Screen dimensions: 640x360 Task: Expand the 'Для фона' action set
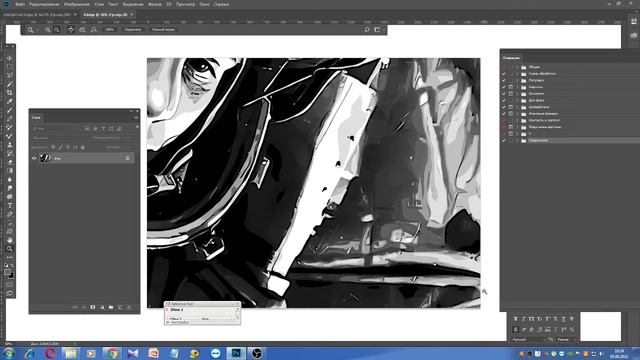coord(517,100)
